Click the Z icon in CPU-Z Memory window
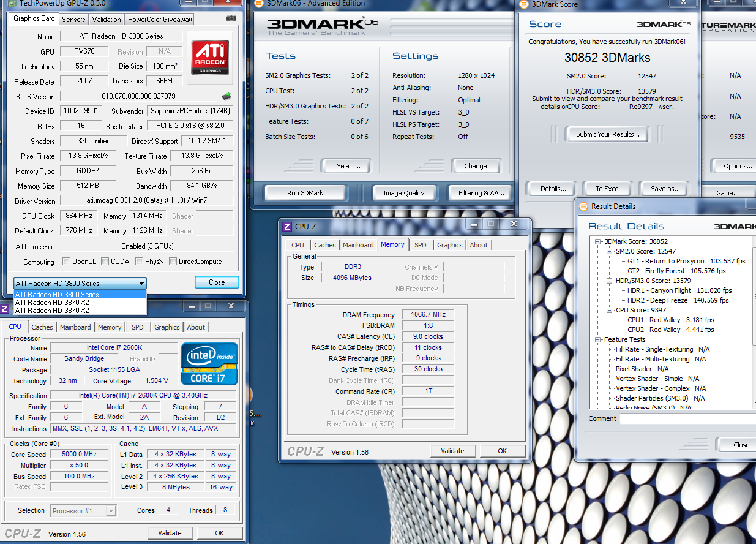The width and height of the screenshot is (756, 544). click(x=286, y=226)
